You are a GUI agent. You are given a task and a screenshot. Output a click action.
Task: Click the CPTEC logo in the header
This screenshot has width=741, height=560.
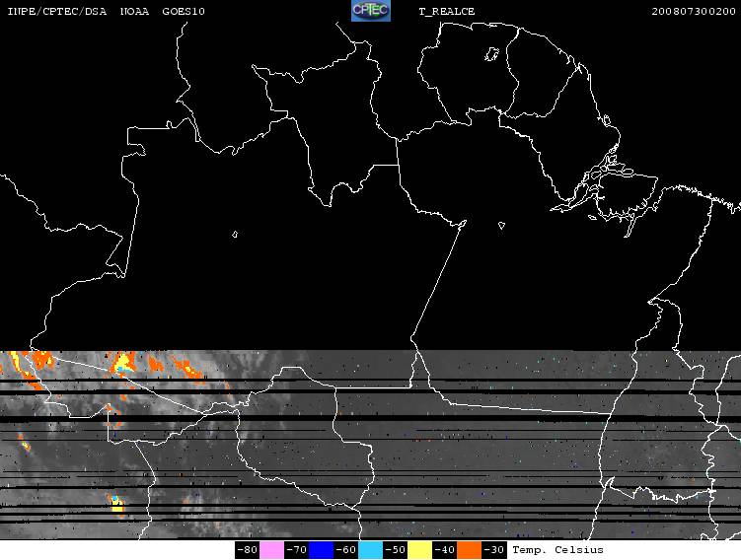(x=371, y=11)
